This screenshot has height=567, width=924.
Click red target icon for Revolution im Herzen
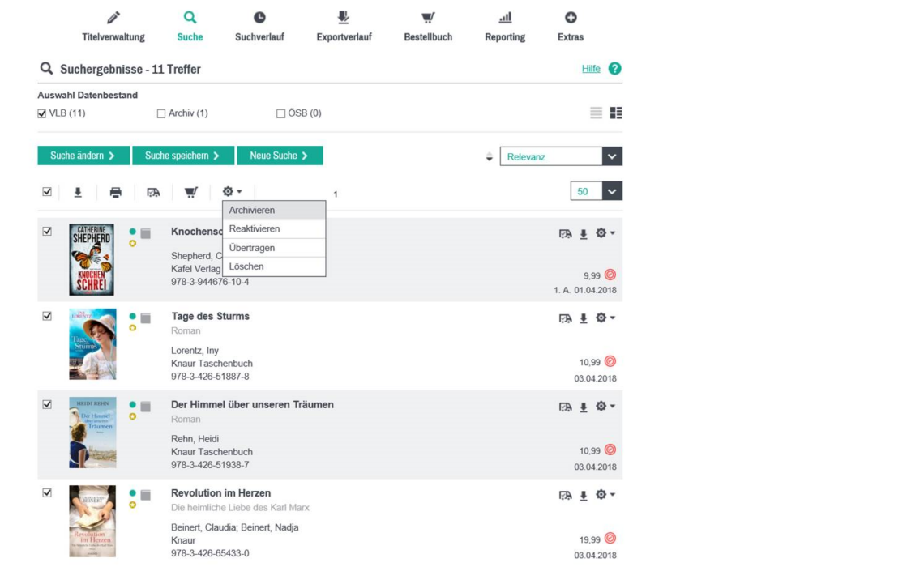[610, 539]
